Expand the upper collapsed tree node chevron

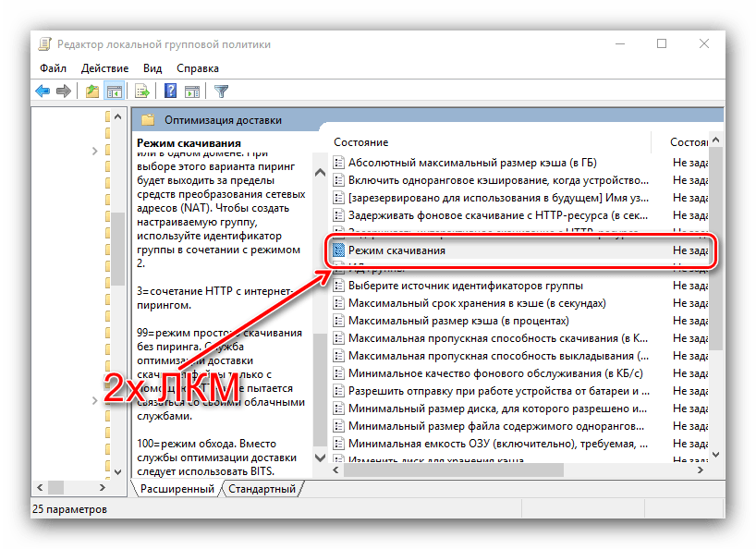click(95, 151)
